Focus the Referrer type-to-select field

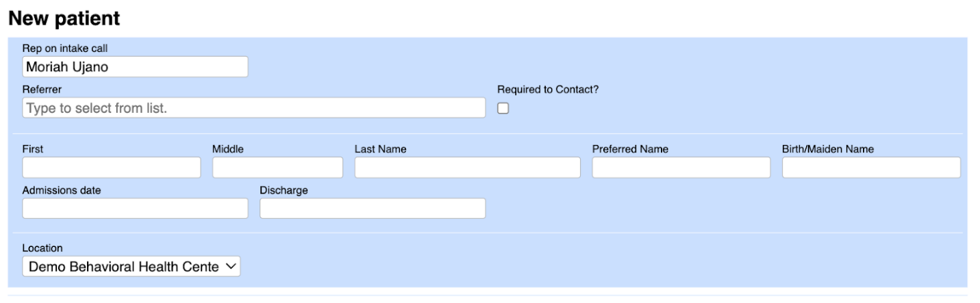pyautogui.click(x=253, y=108)
